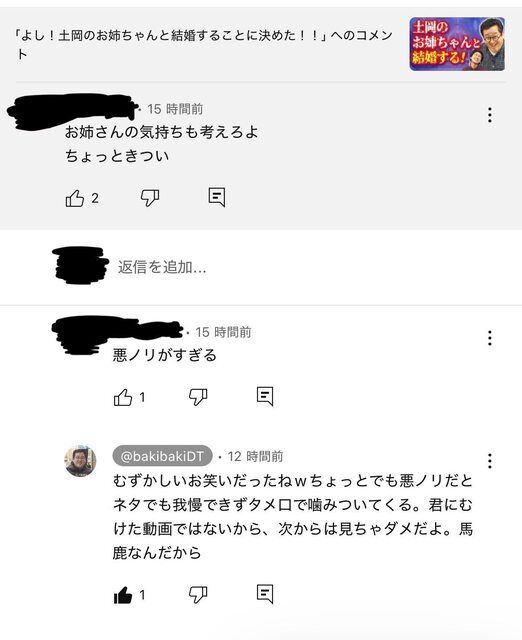
Task: Tap reply icon under 悪ノリがすぎる
Action: [x=264, y=396]
